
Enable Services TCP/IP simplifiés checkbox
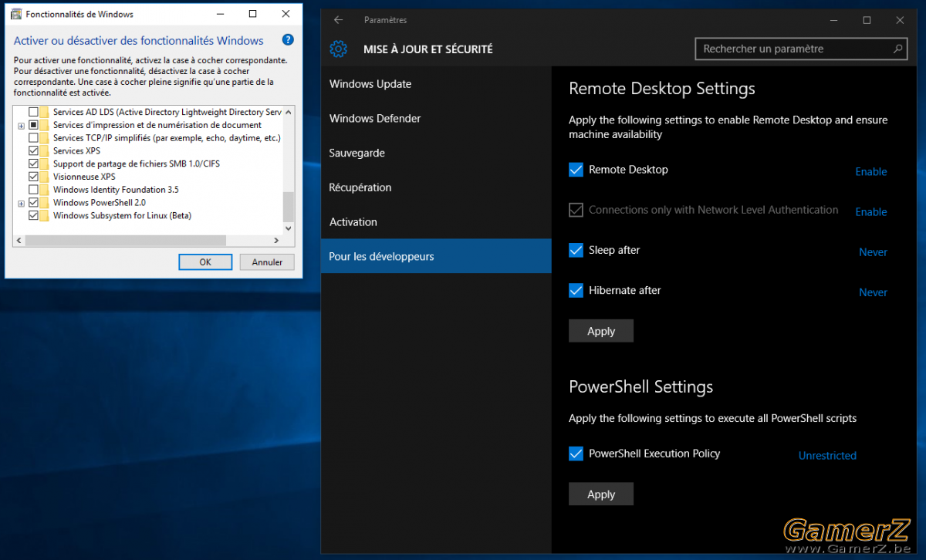(33, 138)
